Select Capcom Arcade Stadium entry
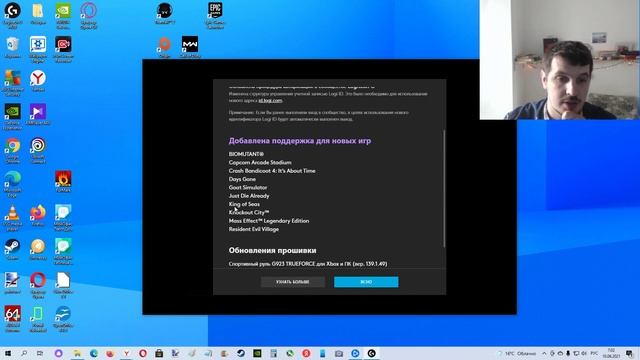Viewport: 640px width, 360px height. (x=260, y=162)
